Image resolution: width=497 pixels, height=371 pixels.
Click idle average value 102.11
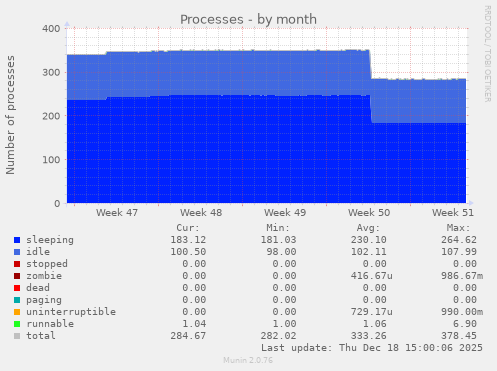coord(369,252)
